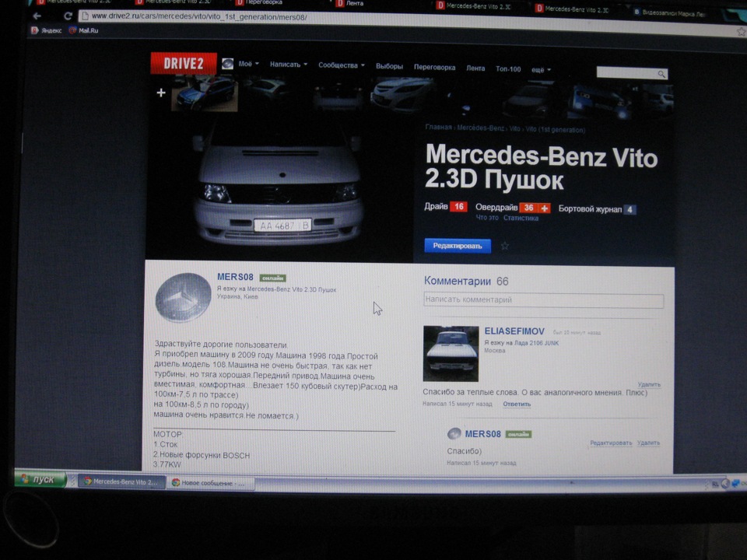This screenshot has height=560, width=747.
Task: Expand the ещё dropdown menu
Action: [541, 69]
